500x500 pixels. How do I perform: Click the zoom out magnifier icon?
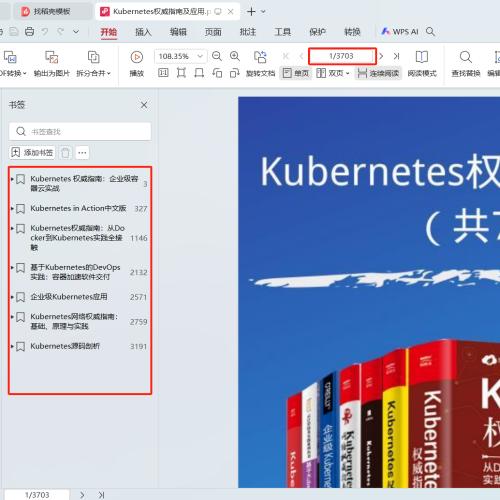coord(217,56)
